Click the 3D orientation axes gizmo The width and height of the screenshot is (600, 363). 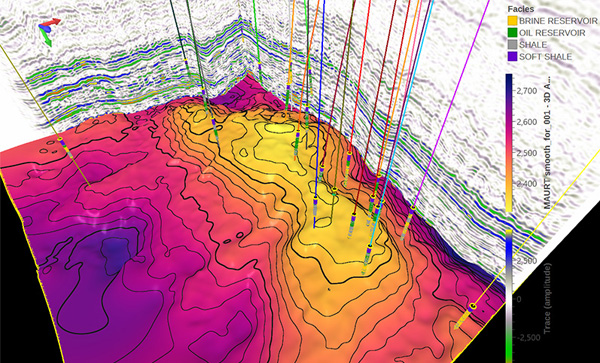[x=49, y=31]
